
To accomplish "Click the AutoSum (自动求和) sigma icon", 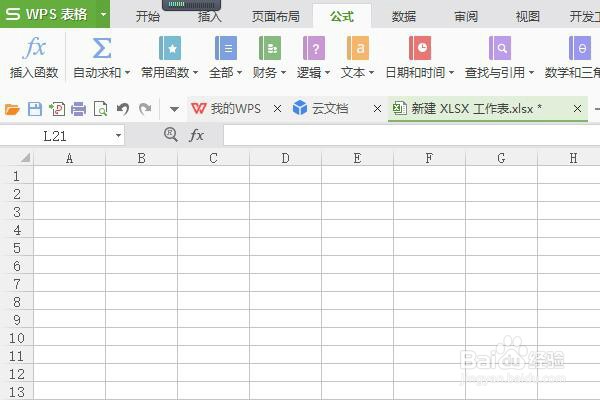I will point(102,48).
